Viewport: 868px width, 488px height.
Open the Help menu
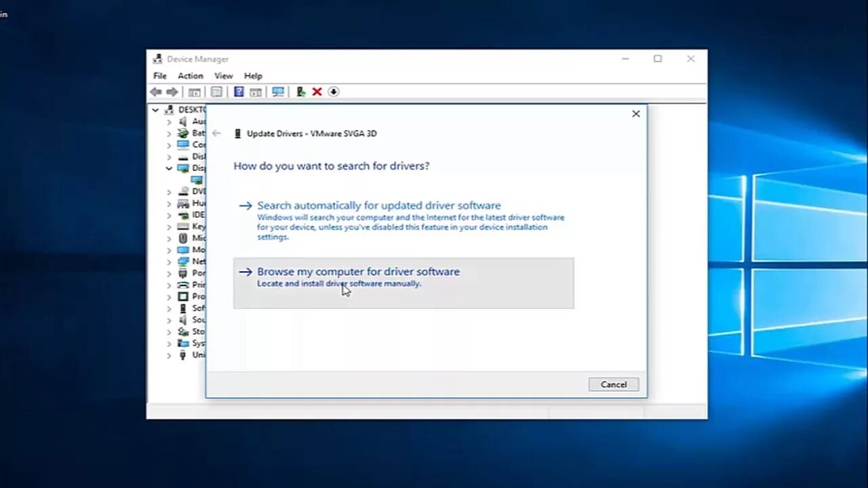tap(253, 76)
